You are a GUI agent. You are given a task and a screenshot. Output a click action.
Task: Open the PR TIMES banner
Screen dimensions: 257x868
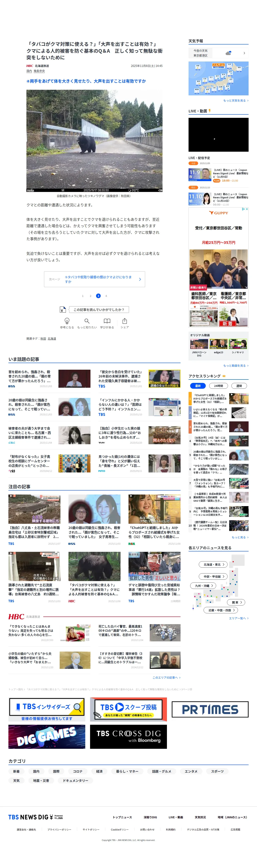[x=210, y=709]
